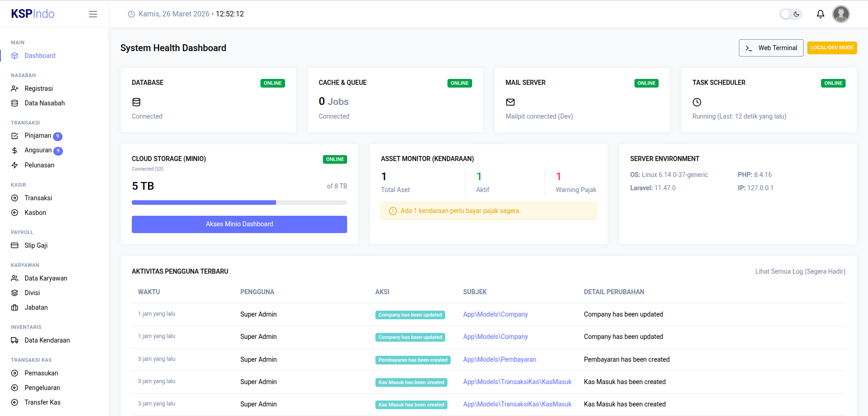Open App\Models\Pembayaran subject link

click(x=499, y=359)
